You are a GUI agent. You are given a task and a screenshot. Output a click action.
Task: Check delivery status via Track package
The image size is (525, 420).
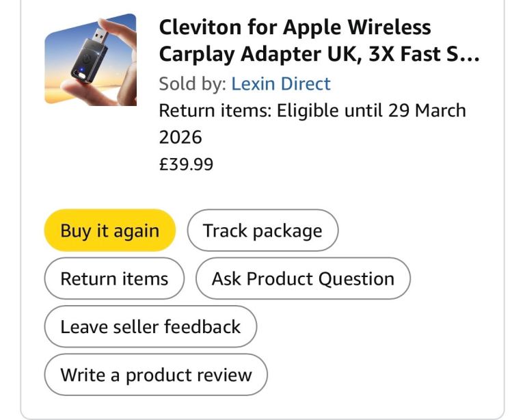point(262,231)
